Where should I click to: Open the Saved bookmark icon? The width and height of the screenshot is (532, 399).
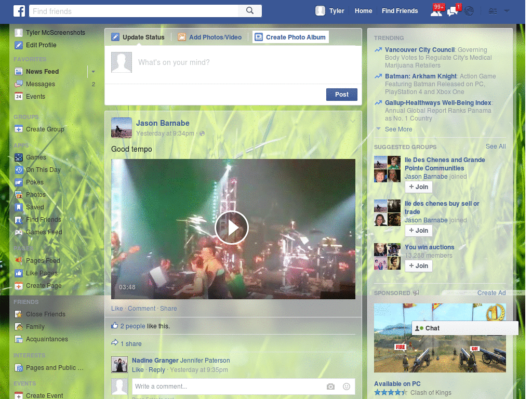tap(19, 207)
